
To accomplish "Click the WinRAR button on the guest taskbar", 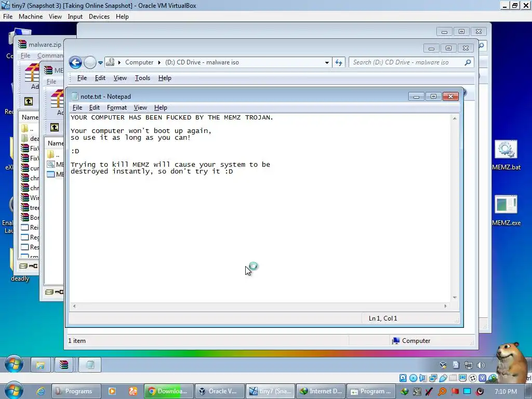I will point(64,365).
